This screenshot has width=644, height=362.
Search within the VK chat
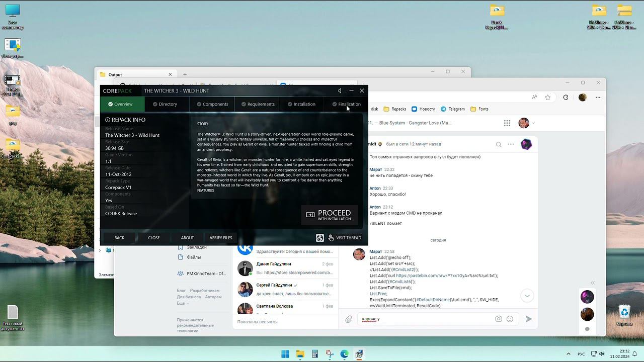(499, 144)
